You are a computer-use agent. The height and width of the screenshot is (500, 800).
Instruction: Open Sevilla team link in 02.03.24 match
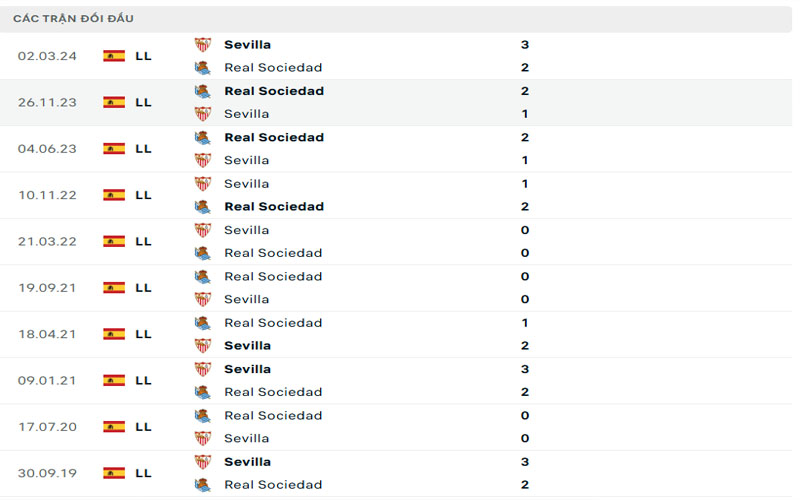[x=247, y=45]
